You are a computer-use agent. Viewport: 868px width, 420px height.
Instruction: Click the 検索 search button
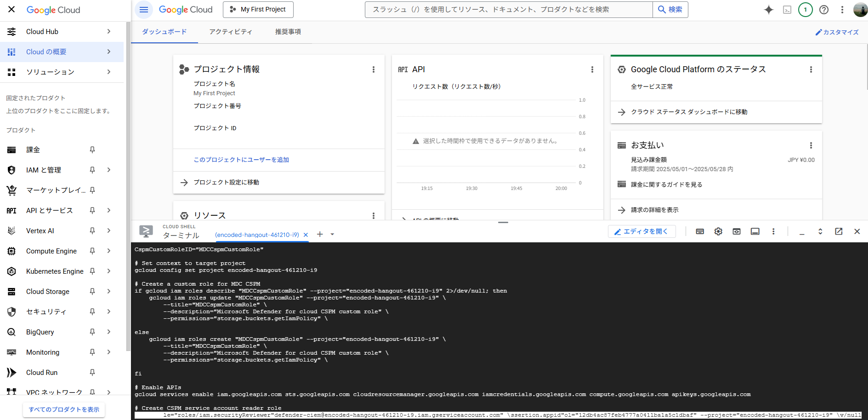point(670,9)
